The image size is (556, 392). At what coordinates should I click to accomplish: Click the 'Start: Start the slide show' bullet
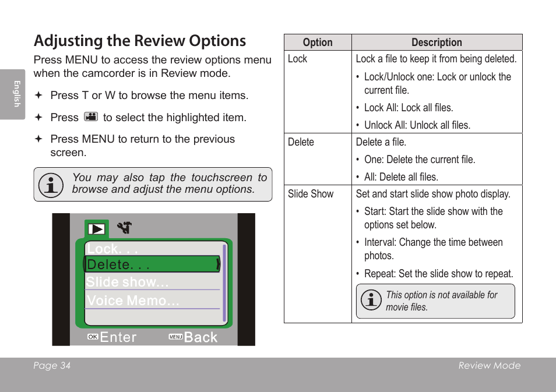pyautogui.click(x=433, y=218)
